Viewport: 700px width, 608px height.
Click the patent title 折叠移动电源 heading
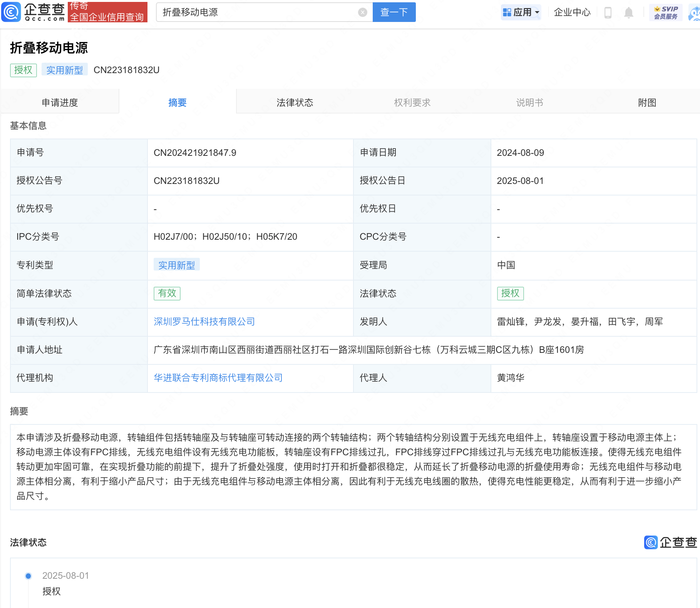pyautogui.click(x=49, y=48)
